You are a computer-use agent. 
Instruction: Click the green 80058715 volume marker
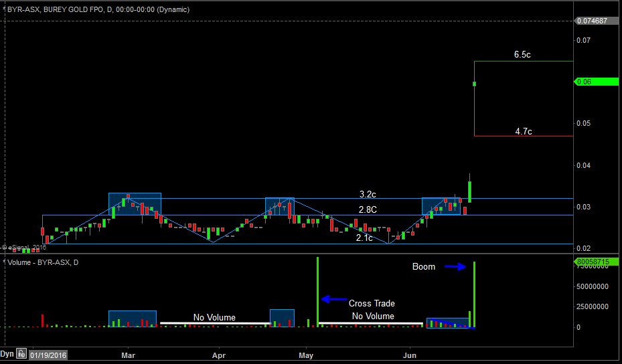(x=596, y=262)
